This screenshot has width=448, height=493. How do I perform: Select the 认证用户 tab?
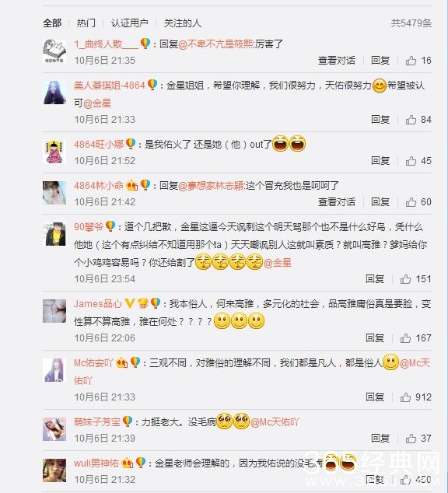pyautogui.click(x=129, y=23)
